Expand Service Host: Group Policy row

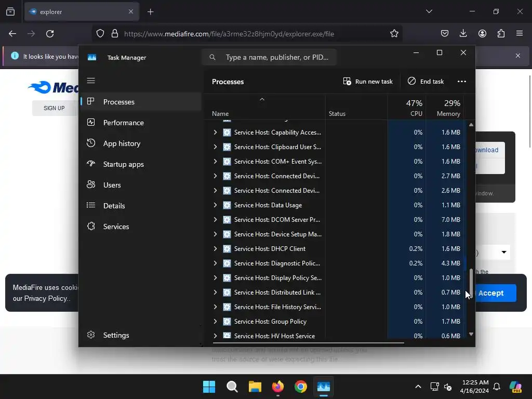pos(215,321)
